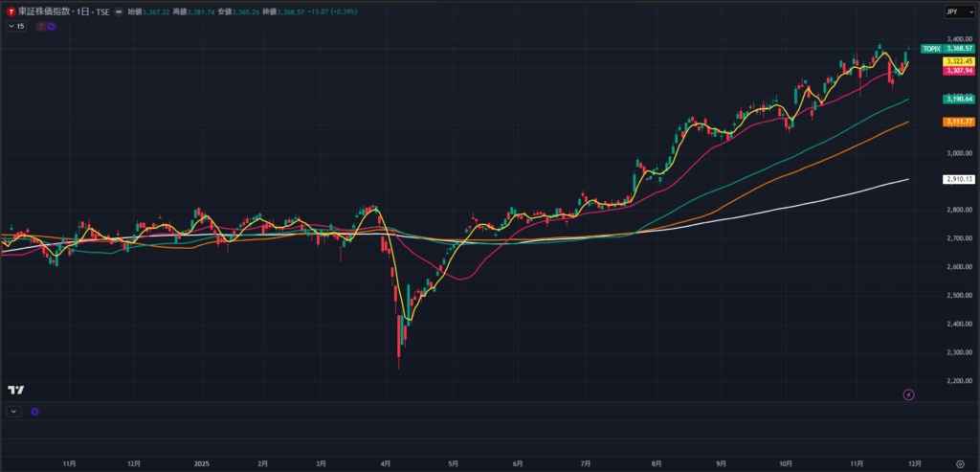Click the white 2,910.13 price label
Viewport: 980px width, 472px height.
click(x=959, y=179)
